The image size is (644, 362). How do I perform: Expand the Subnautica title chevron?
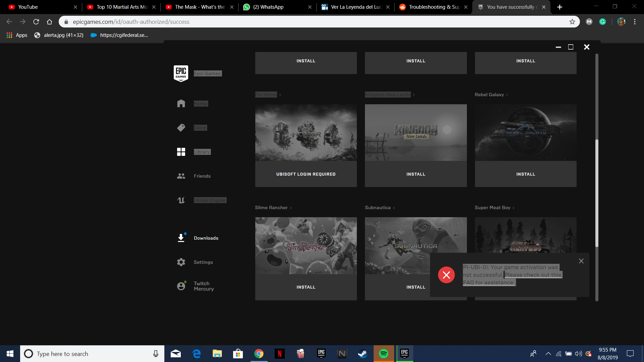[x=394, y=208]
